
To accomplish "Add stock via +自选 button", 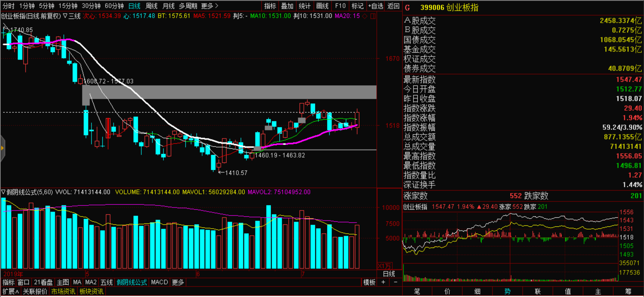I will coord(375,6).
